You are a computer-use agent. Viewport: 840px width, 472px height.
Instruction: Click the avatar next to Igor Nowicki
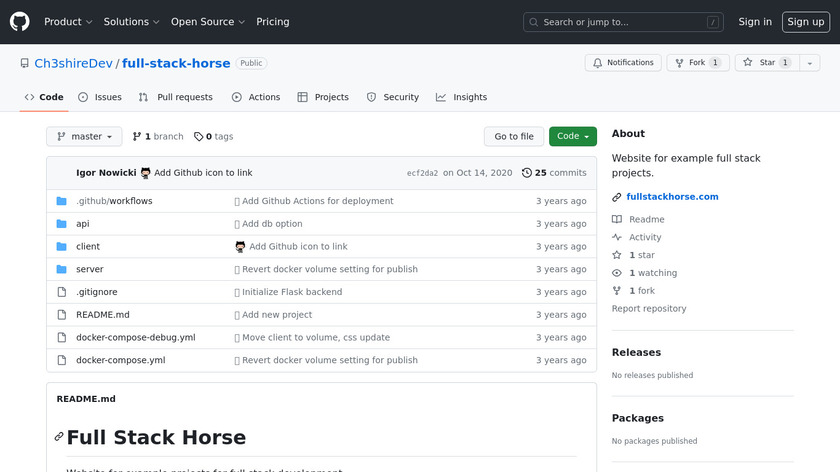point(146,173)
